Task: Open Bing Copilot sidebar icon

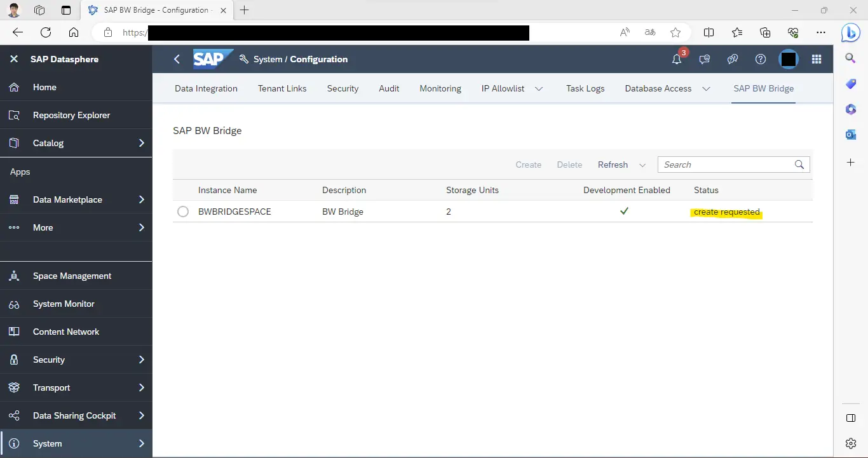Action: pyautogui.click(x=851, y=32)
